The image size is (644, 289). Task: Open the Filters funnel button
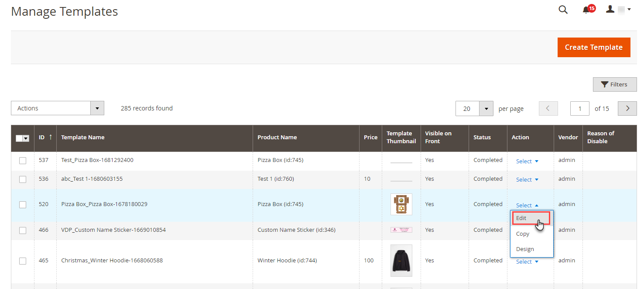(x=614, y=84)
